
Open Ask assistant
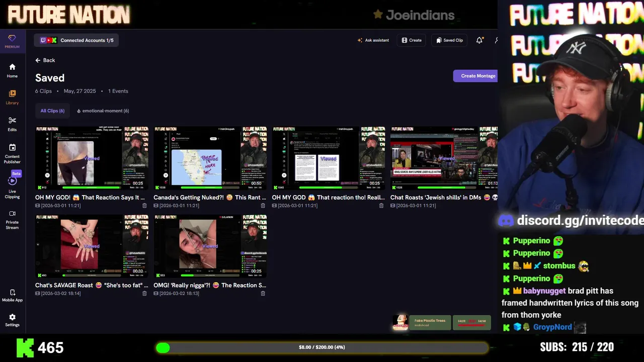tap(373, 40)
